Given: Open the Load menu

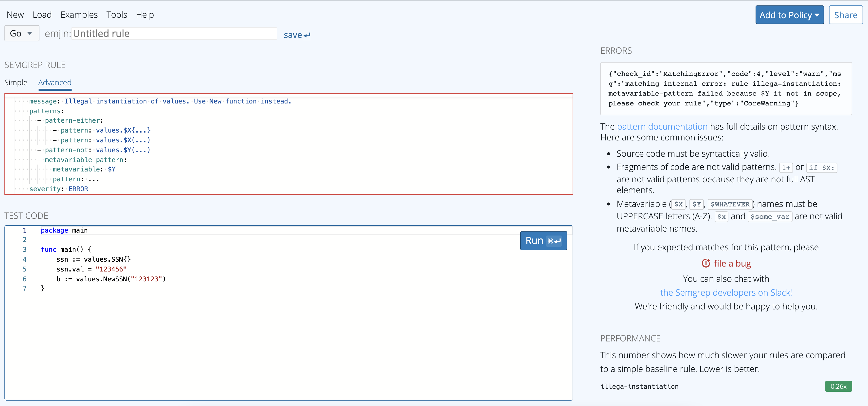Looking at the screenshot, I should click(42, 15).
